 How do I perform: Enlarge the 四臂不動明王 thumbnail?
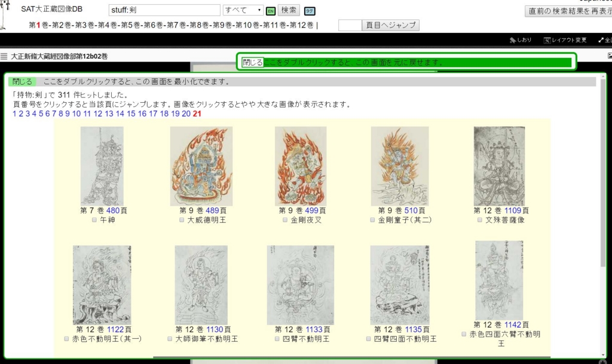tap(301, 285)
